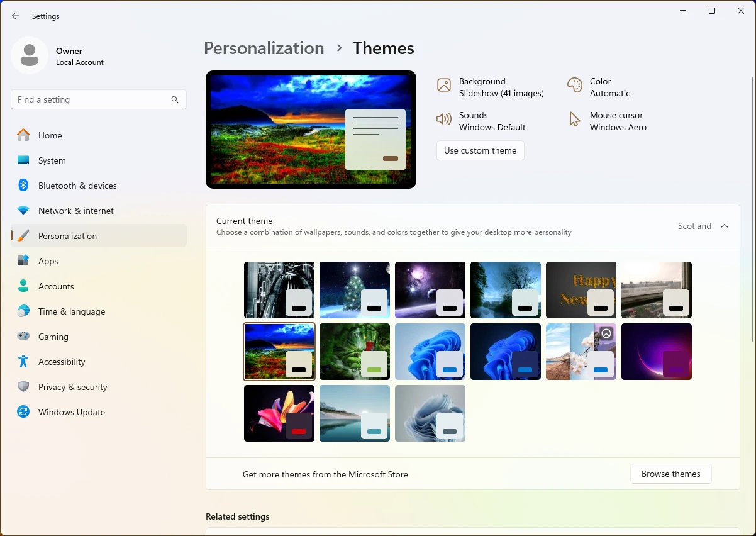Screen dimensions: 756x536
Task: Open Background slideshow settings
Action: (491, 87)
